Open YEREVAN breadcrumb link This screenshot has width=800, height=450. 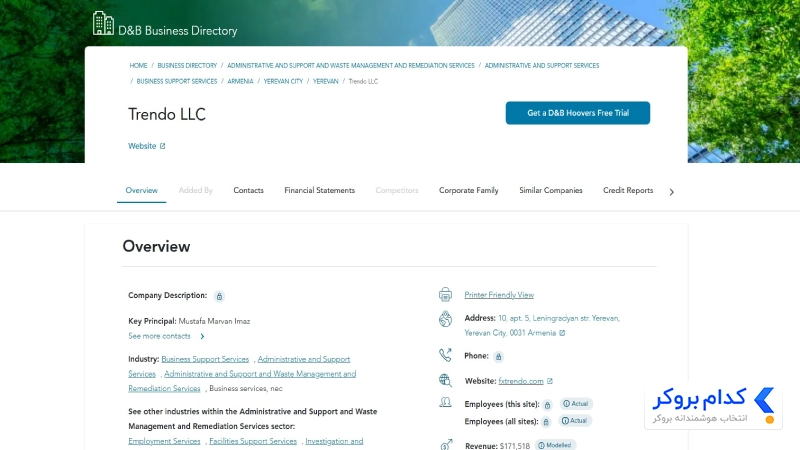tap(326, 81)
